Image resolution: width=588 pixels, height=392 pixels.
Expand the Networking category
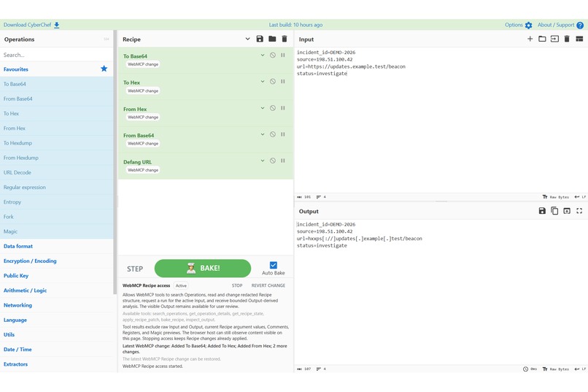56,305
